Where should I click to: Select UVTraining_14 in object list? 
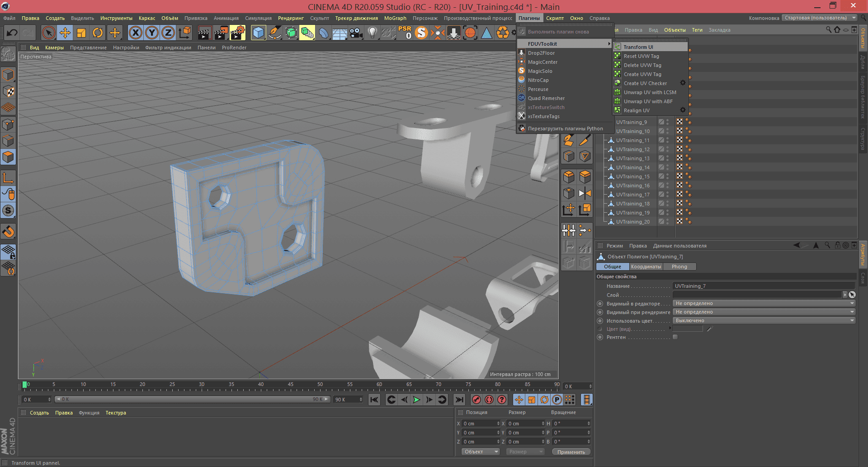point(632,167)
